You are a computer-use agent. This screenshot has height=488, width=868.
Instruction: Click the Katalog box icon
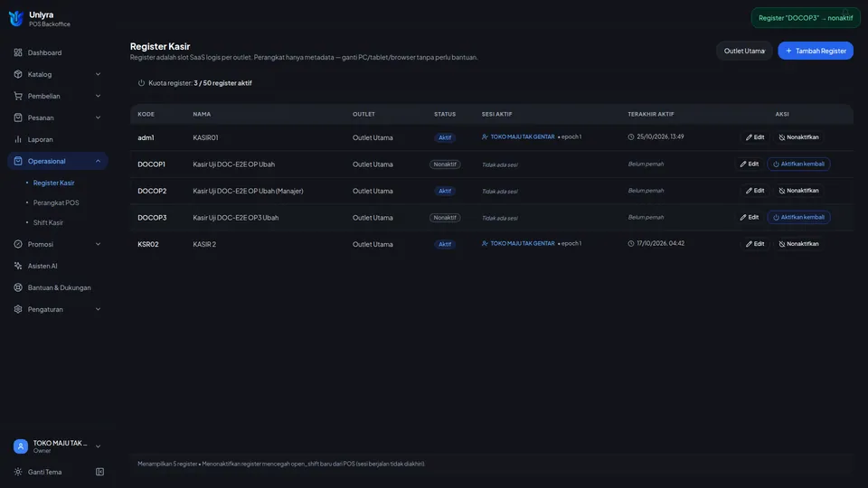(x=18, y=74)
